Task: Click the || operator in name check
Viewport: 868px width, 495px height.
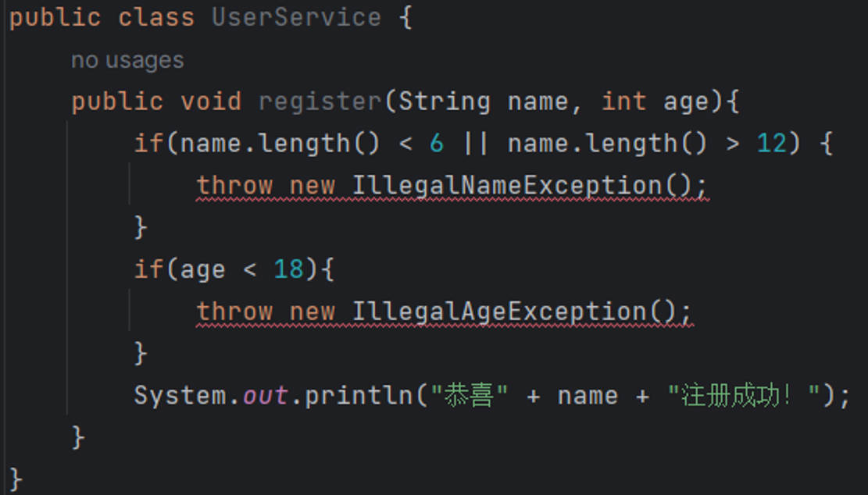Action: pos(475,144)
